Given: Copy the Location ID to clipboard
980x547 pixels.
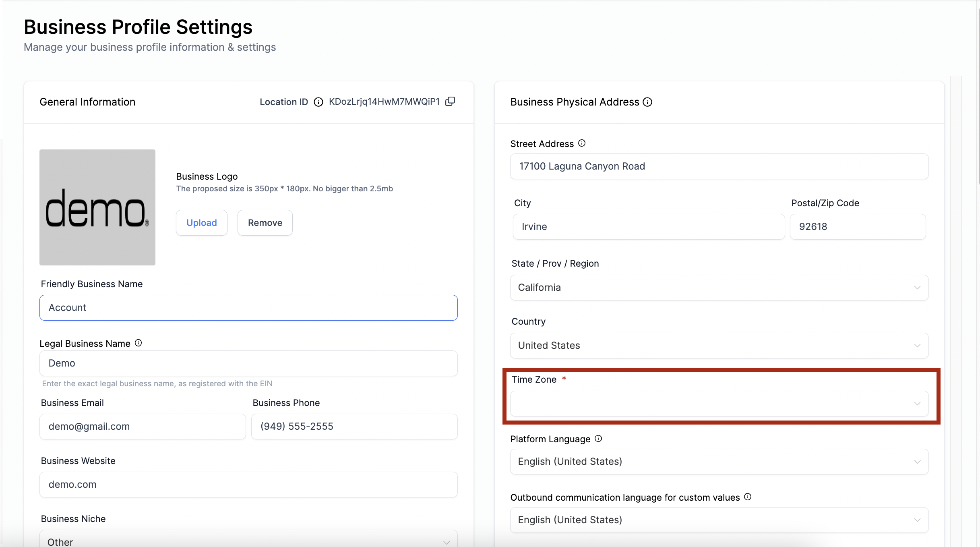Looking at the screenshot, I should (x=450, y=102).
